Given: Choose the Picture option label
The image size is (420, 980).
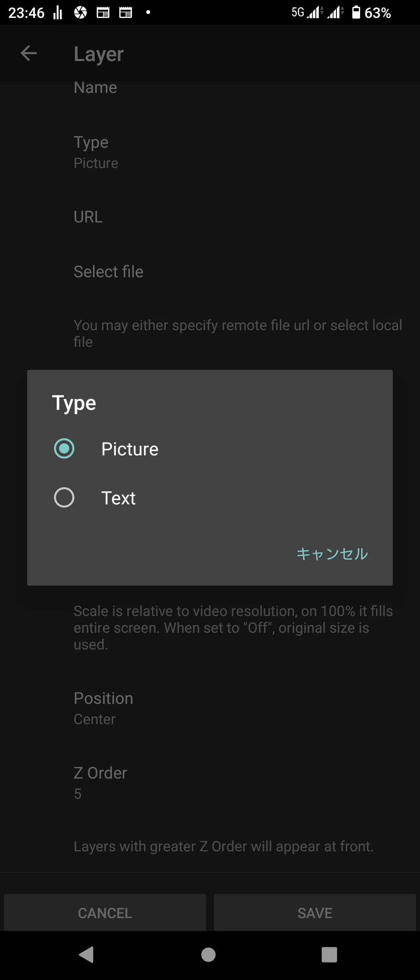Looking at the screenshot, I should 130,449.
